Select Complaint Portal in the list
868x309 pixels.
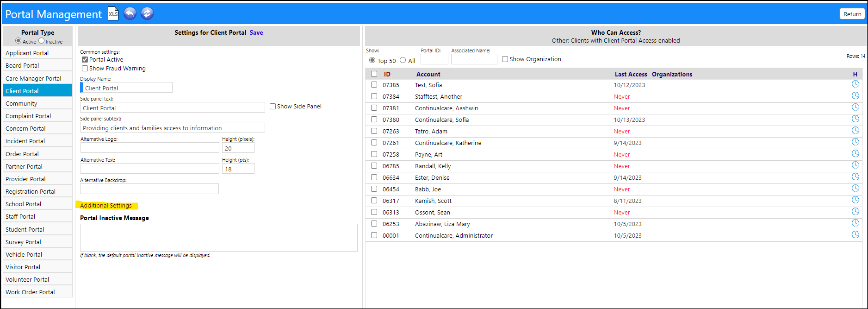pyautogui.click(x=37, y=116)
